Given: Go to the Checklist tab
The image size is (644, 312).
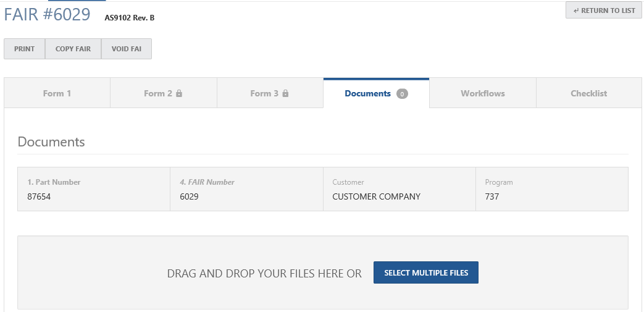Looking at the screenshot, I should pyautogui.click(x=589, y=93).
